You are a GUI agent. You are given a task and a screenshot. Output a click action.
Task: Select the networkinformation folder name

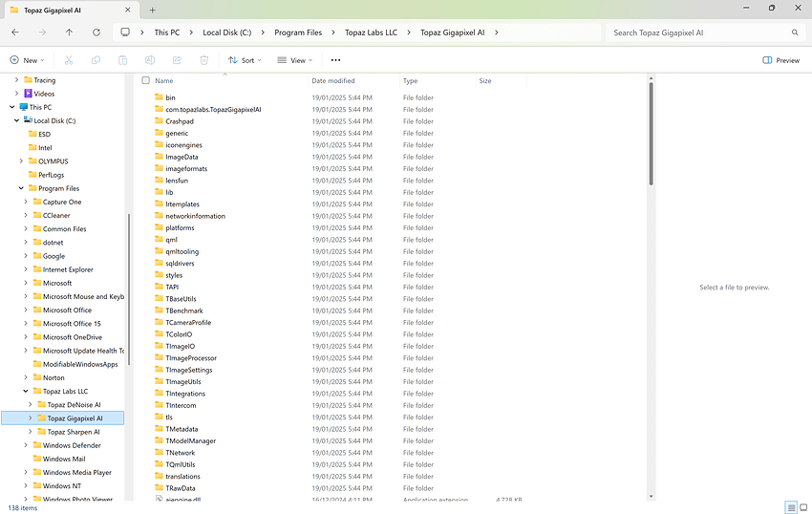pyautogui.click(x=195, y=216)
